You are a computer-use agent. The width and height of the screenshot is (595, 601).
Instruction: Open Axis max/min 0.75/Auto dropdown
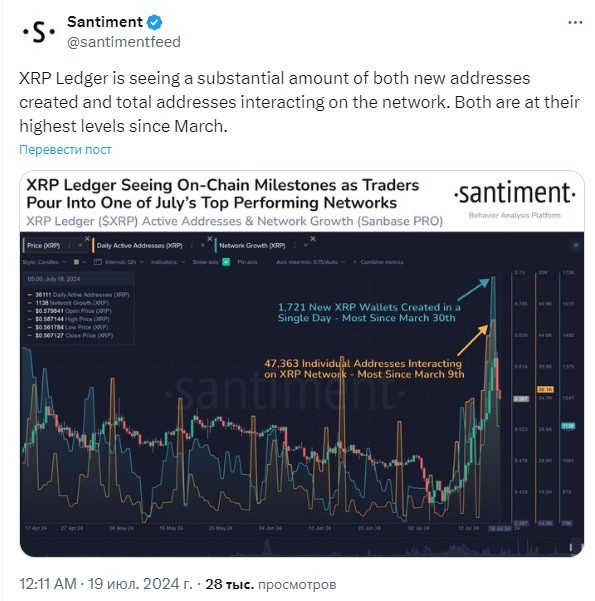tap(311, 262)
